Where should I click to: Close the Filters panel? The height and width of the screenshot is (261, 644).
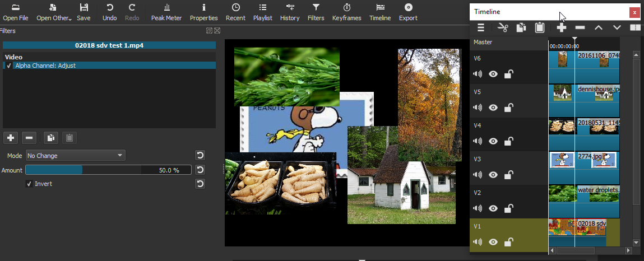[217, 30]
